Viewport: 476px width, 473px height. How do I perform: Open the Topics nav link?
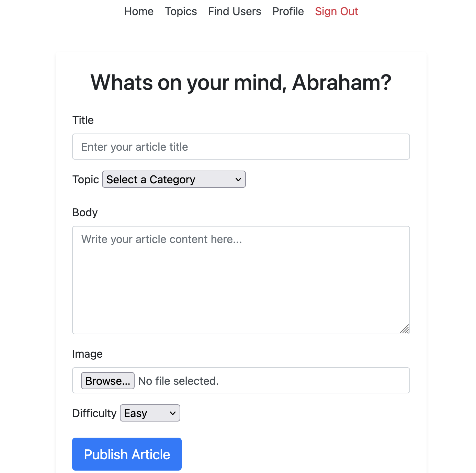181,11
